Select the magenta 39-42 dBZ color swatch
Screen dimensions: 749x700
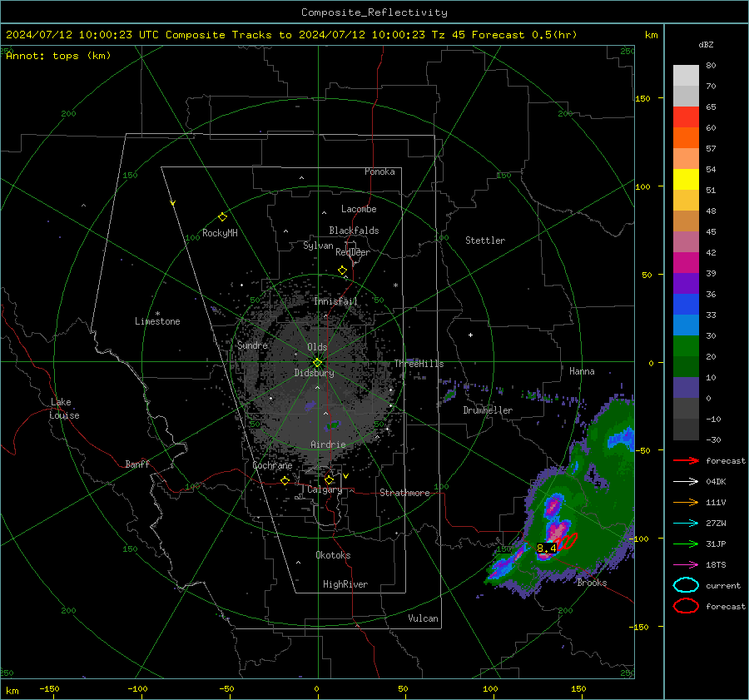point(686,263)
